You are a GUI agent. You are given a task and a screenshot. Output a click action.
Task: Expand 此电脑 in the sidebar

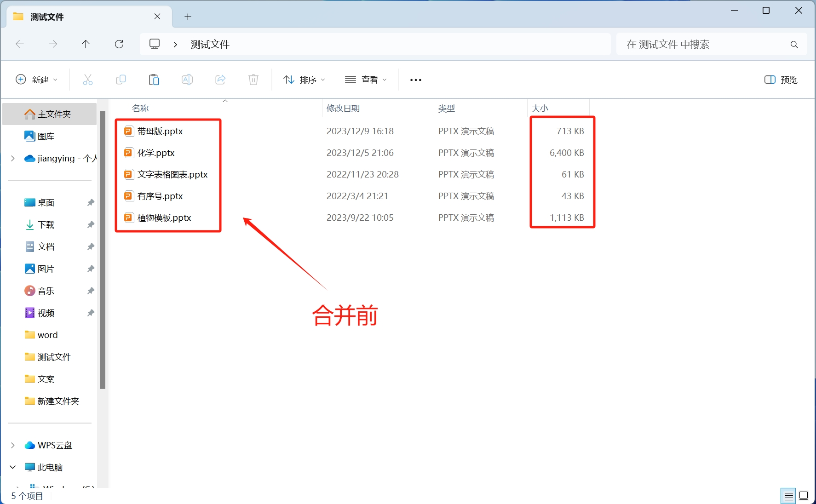[x=12, y=467]
